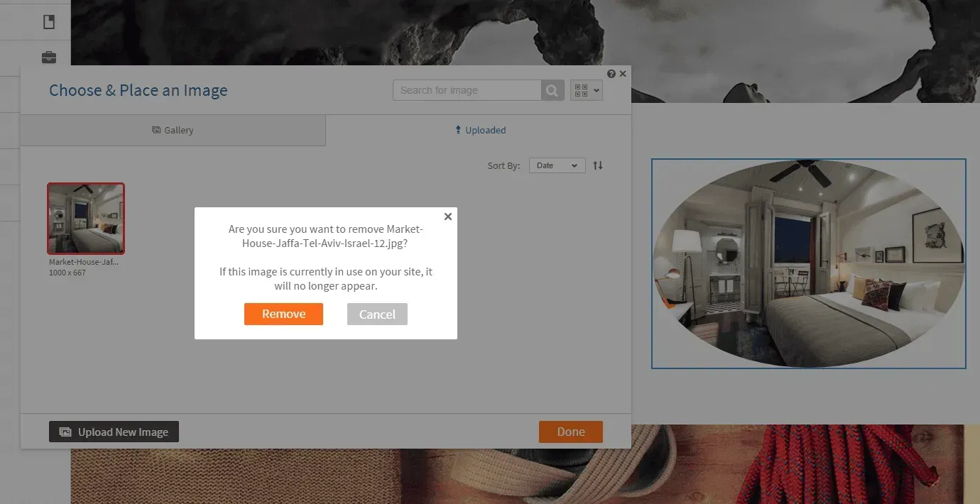The height and width of the screenshot is (504, 980).
Task: Open the grid view options dropdown
Action: 587,90
